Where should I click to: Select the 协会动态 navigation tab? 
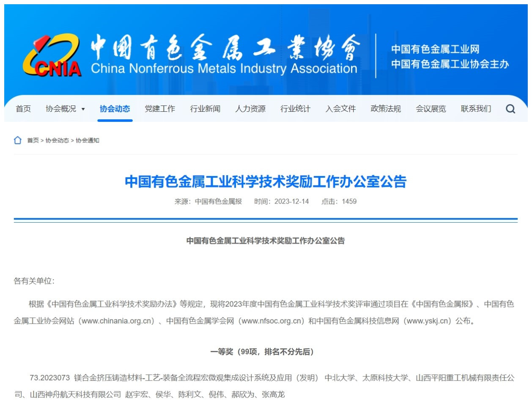click(x=115, y=109)
